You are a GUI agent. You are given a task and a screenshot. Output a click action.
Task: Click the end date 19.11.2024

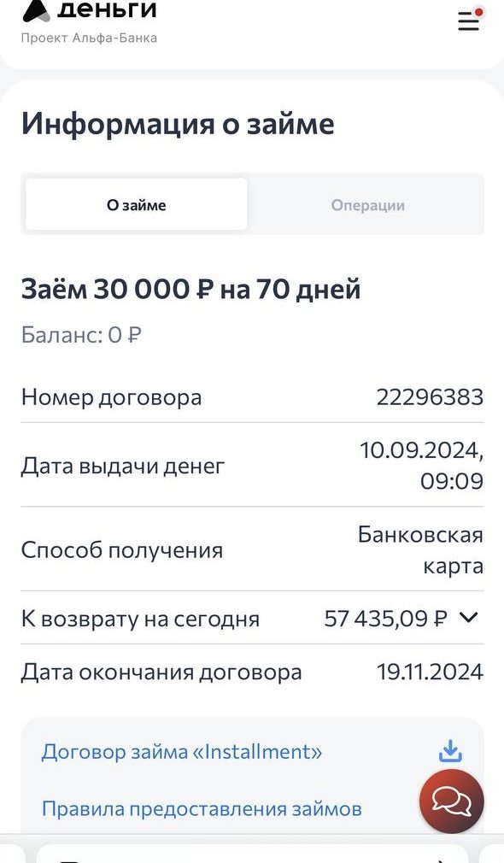430,672
